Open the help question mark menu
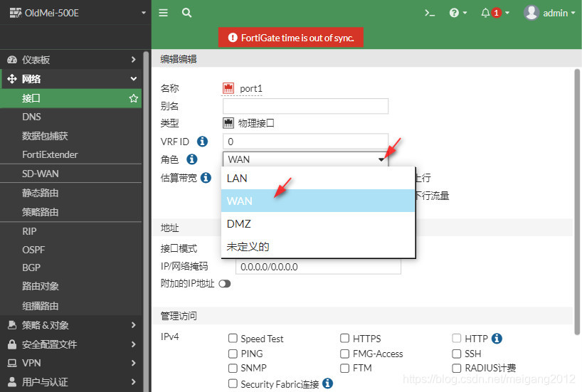The image size is (582, 392). (454, 13)
